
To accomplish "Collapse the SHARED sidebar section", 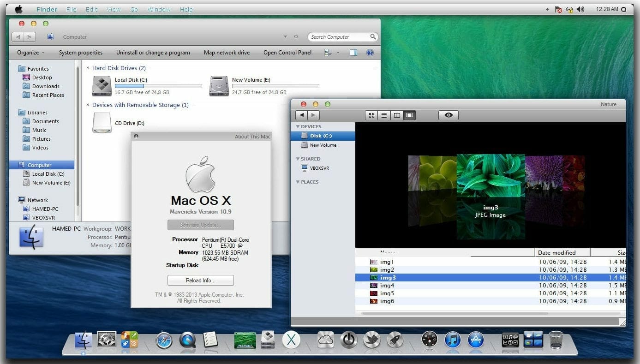I will [x=298, y=159].
